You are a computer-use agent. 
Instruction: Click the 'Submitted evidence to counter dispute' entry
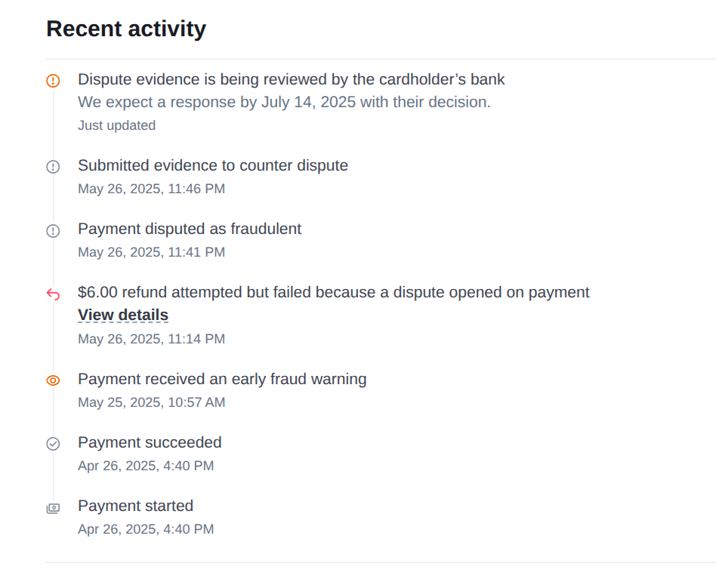[x=213, y=165]
